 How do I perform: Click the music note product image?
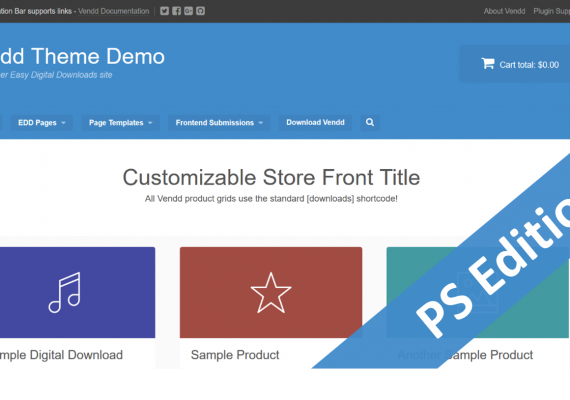(77, 292)
